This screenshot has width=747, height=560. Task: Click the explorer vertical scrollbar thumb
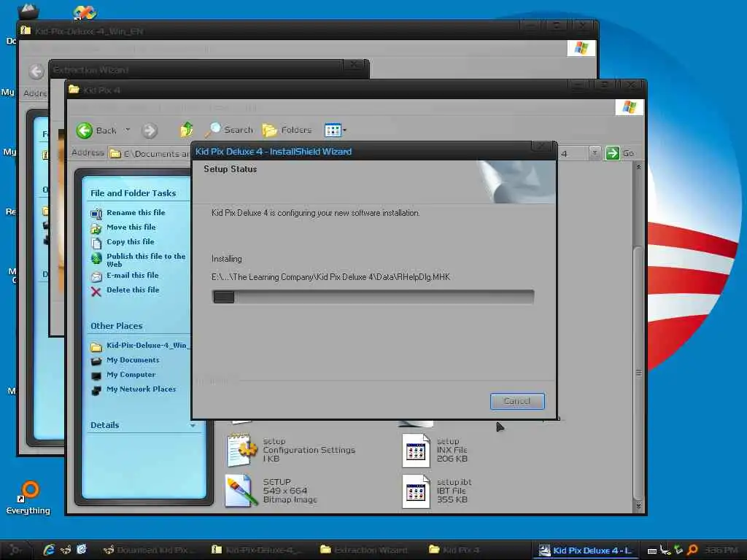pos(638,372)
